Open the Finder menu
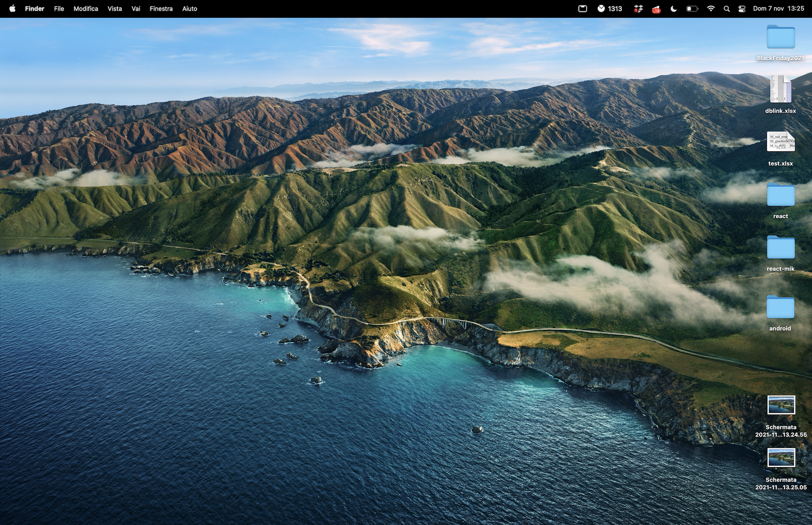Viewport: 812px width, 525px height. (x=34, y=8)
